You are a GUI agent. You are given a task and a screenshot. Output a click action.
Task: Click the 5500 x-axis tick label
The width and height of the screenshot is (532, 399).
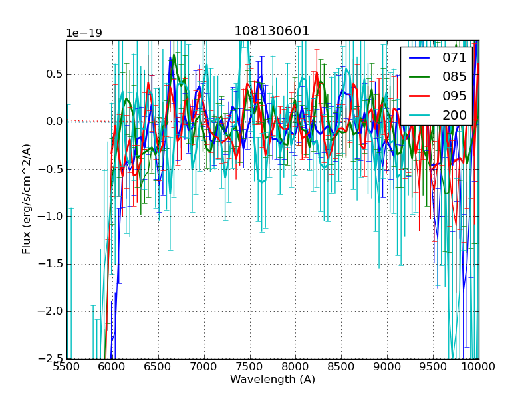tap(66, 367)
